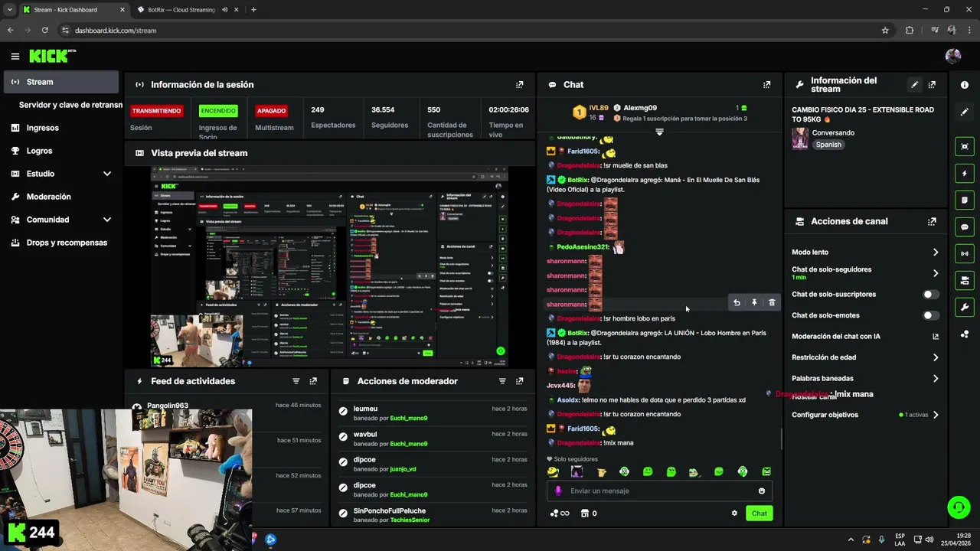The width and height of the screenshot is (980, 551).
Task: Open the Feed de actividades filter icon
Action: coord(296,381)
